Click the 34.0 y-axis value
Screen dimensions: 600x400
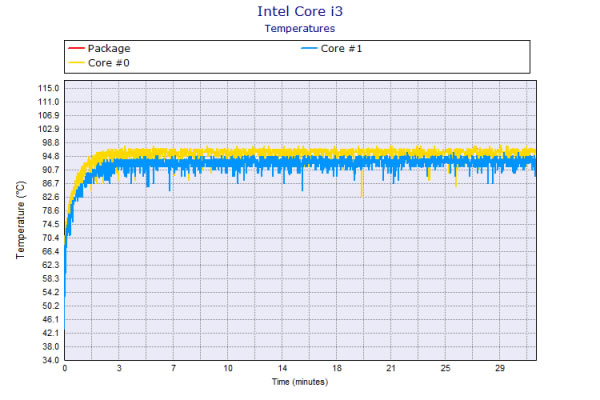[51, 360]
